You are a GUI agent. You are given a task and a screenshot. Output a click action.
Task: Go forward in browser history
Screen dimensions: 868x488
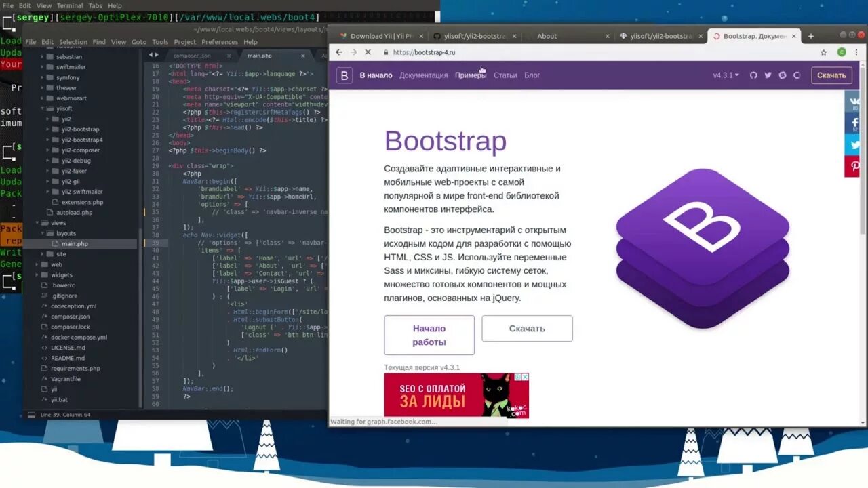[x=353, y=52]
